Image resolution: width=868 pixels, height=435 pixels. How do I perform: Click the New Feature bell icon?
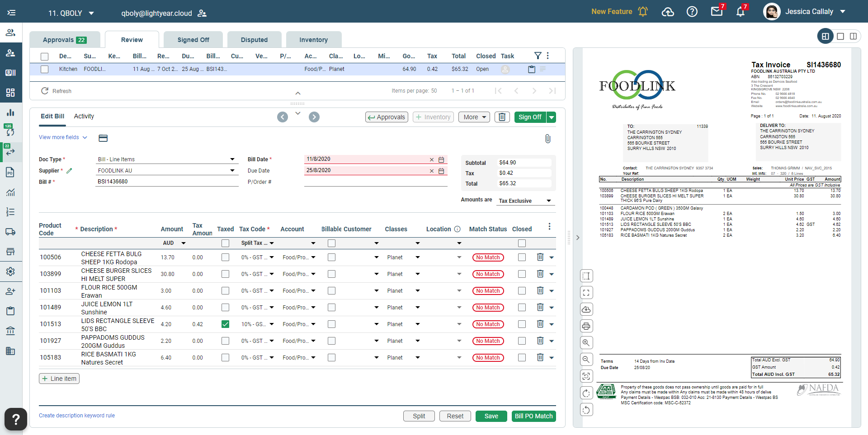(x=643, y=12)
